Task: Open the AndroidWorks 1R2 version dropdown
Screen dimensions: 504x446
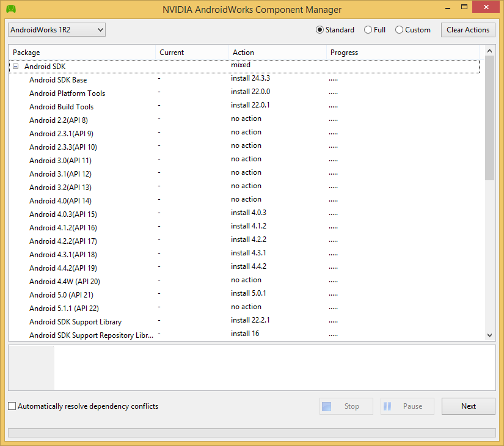Action: pos(57,30)
